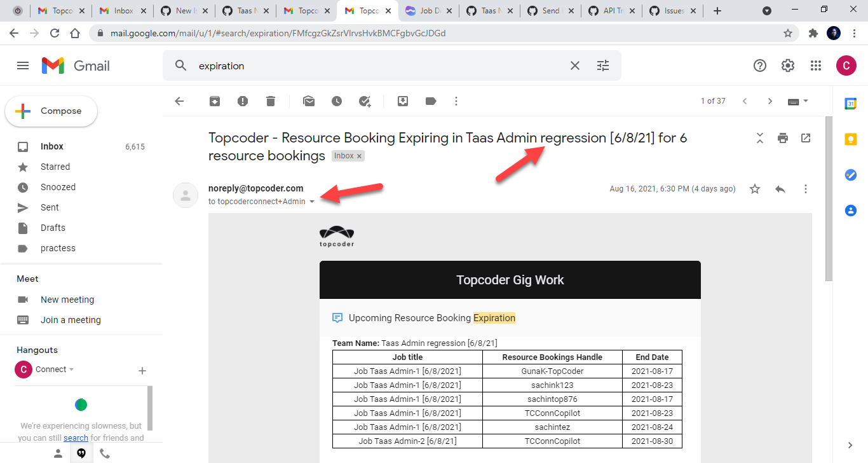Remove the Inbox label chip
The image size is (868, 463).
[359, 156]
